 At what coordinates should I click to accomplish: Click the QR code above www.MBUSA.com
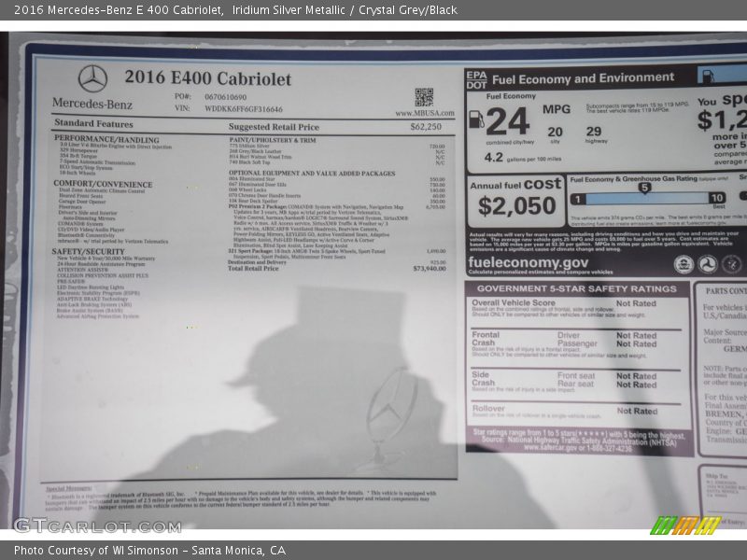pos(424,98)
